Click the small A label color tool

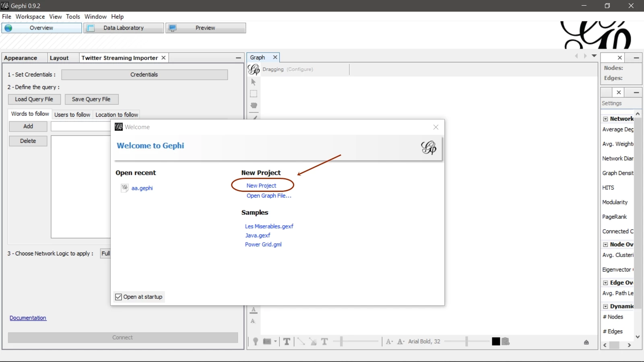pyautogui.click(x=253, y=321)
